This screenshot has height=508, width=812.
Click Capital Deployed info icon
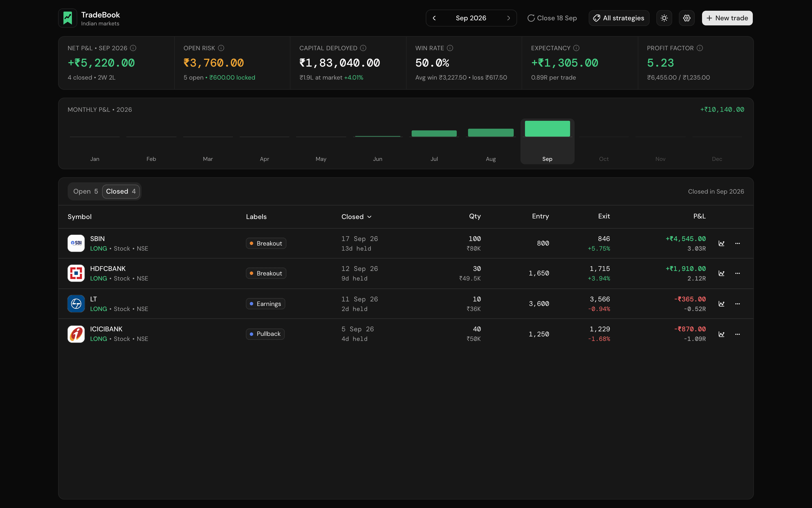pos(363,48)
